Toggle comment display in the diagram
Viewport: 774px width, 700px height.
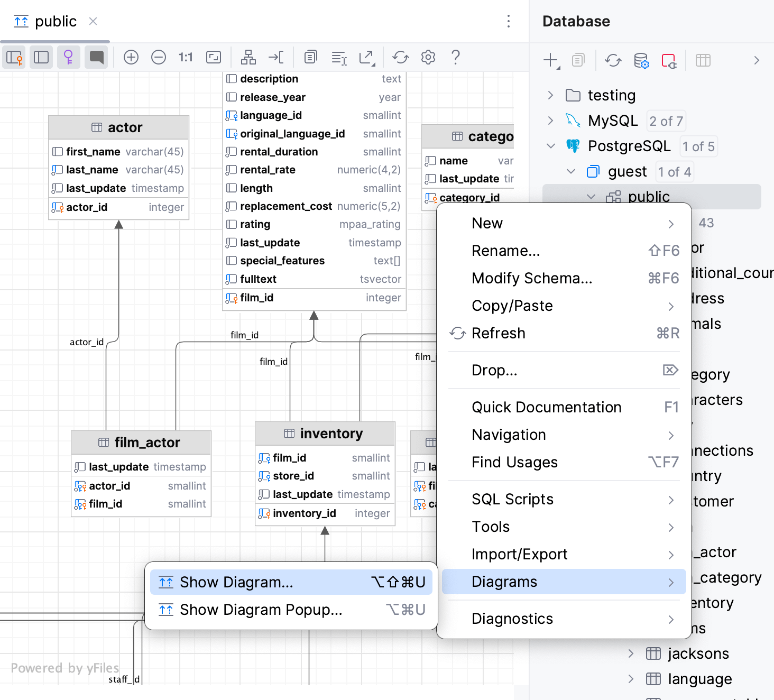(96, 57)
